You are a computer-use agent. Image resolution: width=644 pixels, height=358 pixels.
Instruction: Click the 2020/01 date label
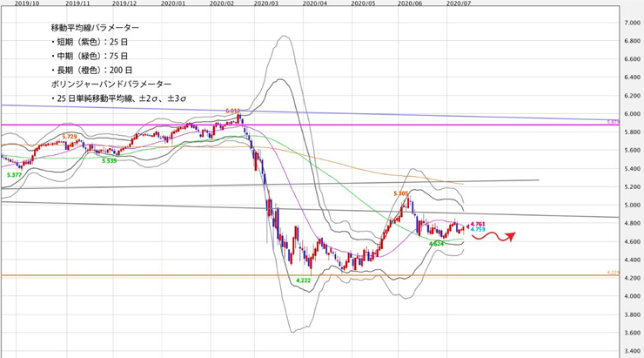pyautogui.click(x=173, y=3)
